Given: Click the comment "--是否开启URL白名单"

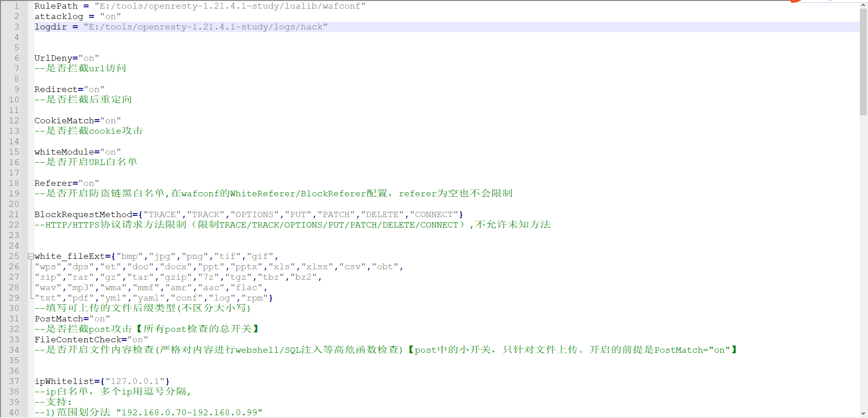Looking at the screenshot, I should 86,162.
